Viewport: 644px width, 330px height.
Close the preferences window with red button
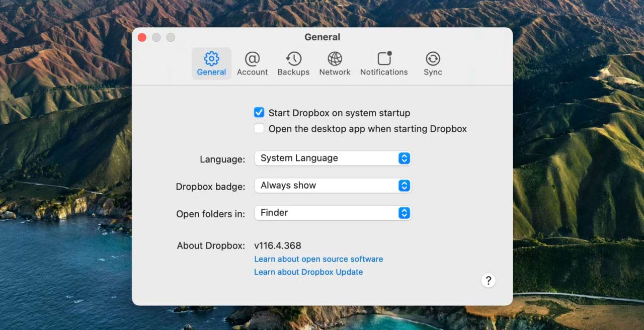pyautogui.click(x=142, y=37)
